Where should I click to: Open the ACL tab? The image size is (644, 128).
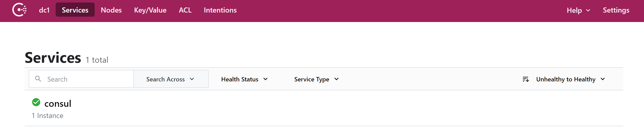[x=185, y=10]
